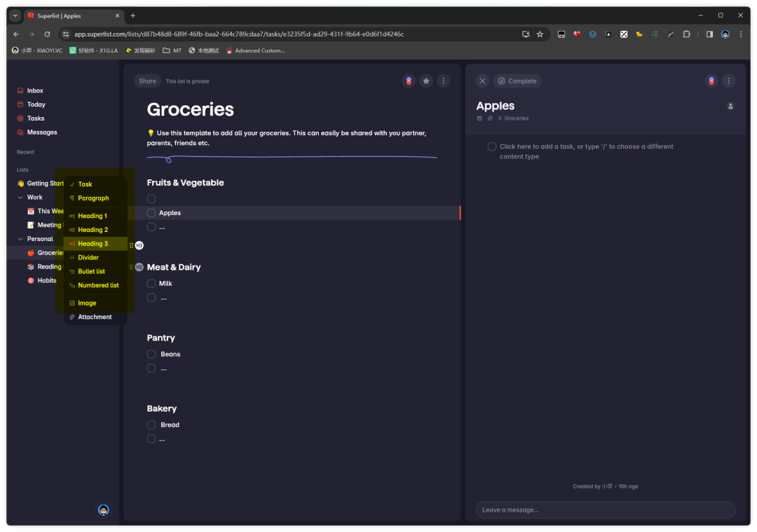Screen dimensions: 757x532
Task: Open the task detail three-dot options menu
Action: (x=729, y=81)
